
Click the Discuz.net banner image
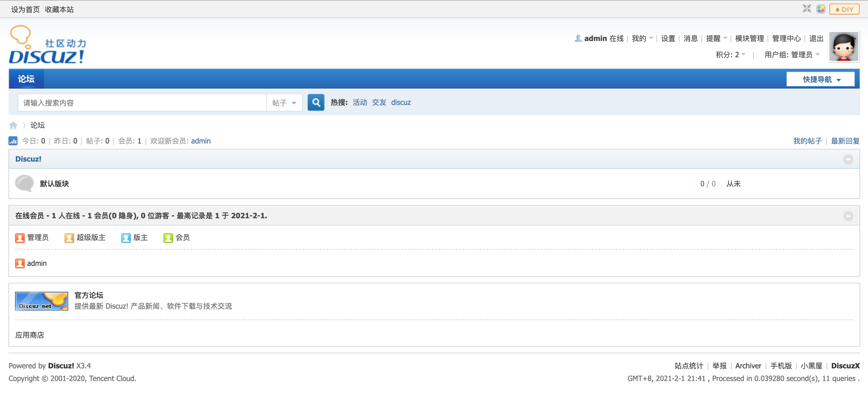41,301
